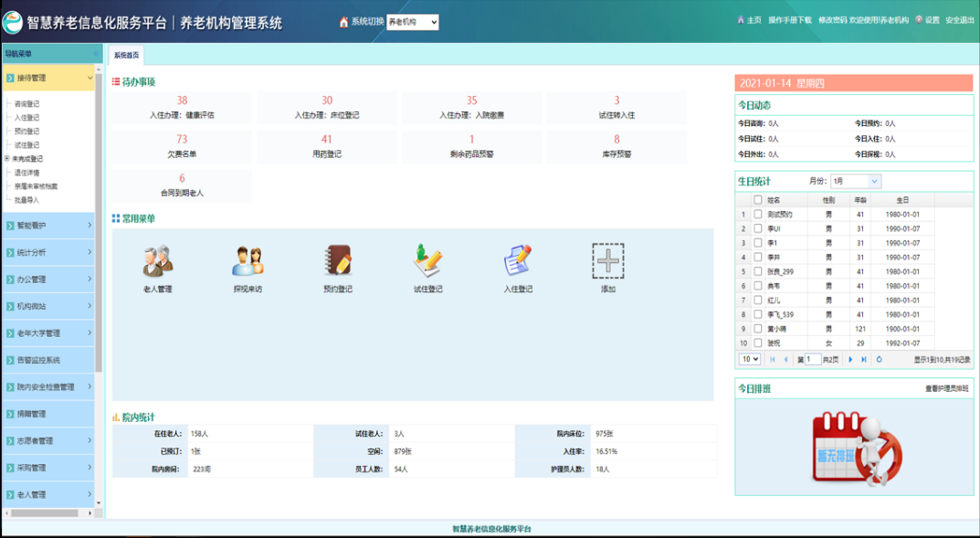The width and height of the screenshot is (980, 538).
Task: Check the box for 红儿 row
Action: 758,300
